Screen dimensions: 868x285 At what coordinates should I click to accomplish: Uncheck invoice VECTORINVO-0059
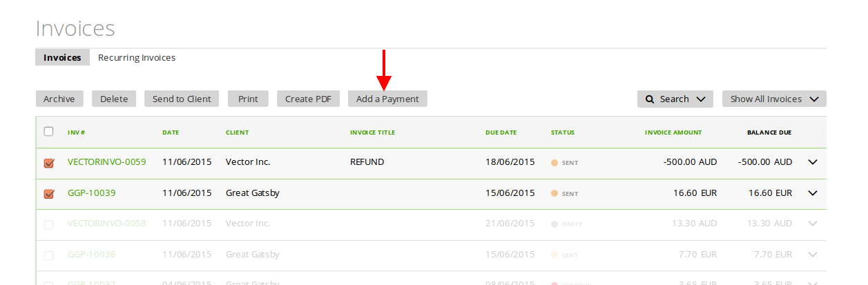(48, 163)
